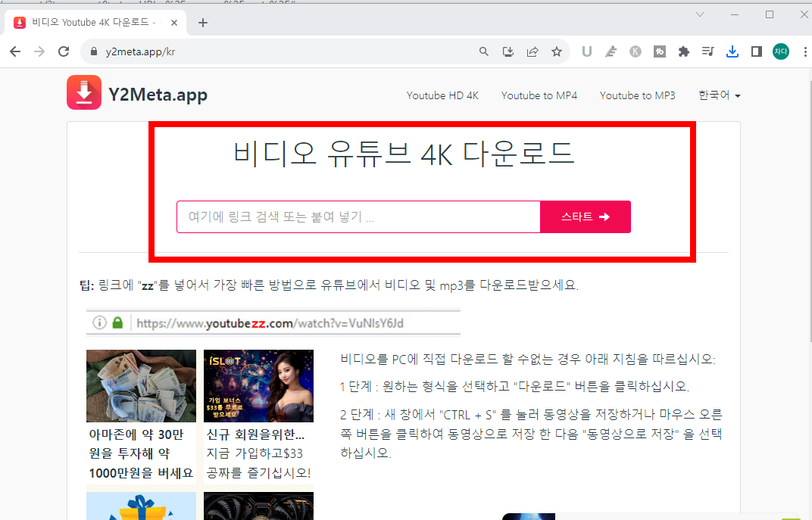Click the uBlock 'U' extension icon
Viewport: 812px width, 520px height.
click(586, 51)
